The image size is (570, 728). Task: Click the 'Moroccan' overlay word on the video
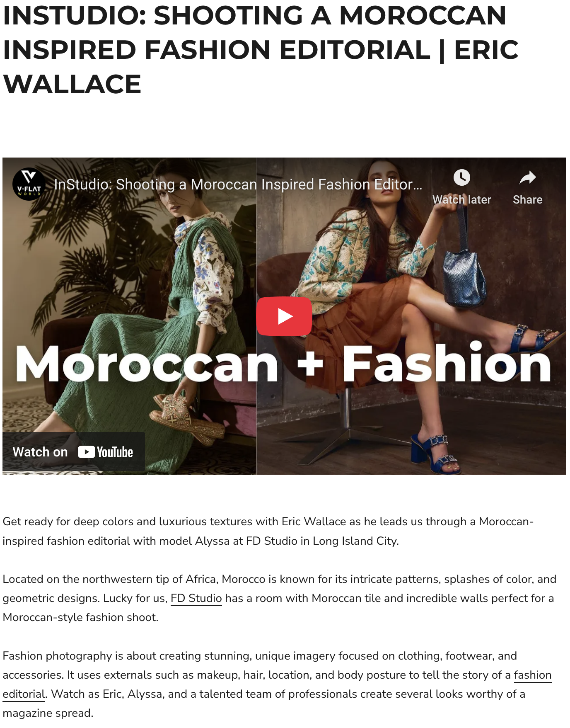pos(147,364)
